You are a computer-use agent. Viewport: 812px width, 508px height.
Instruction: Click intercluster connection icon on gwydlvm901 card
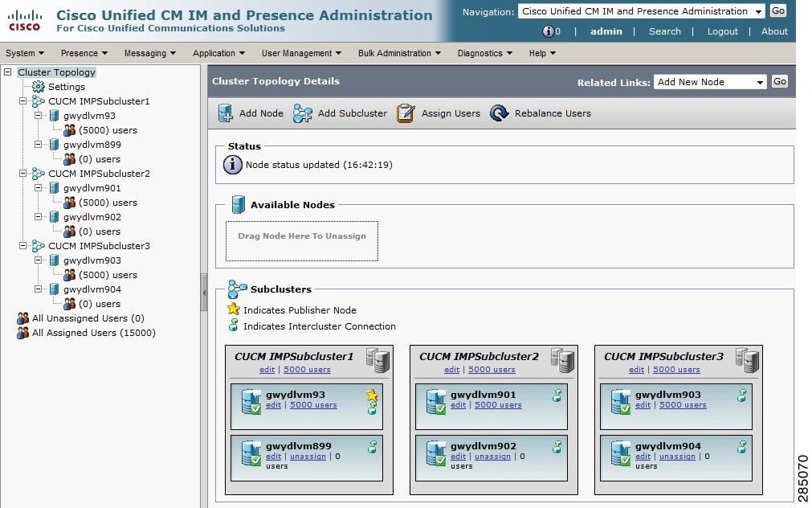pos(557,396)
